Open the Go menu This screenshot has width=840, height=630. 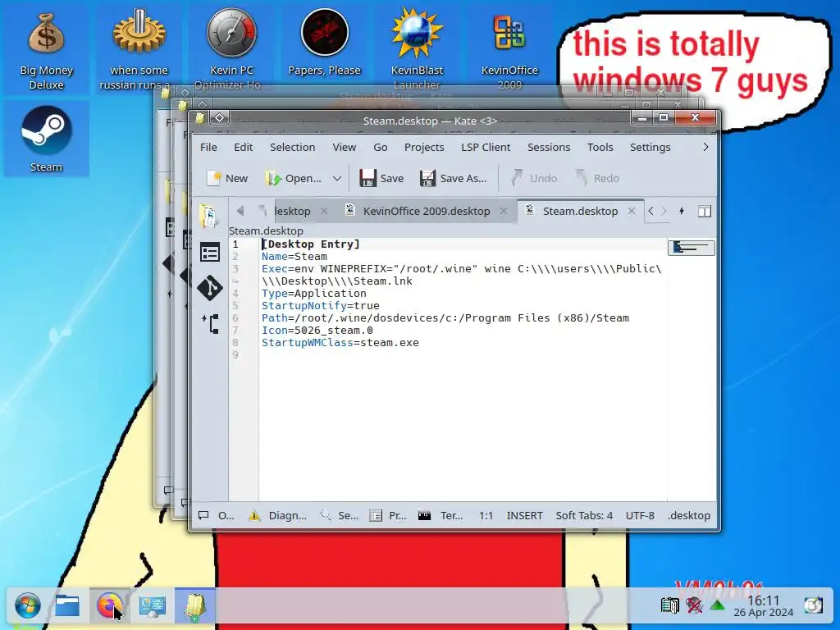point(381,148)
